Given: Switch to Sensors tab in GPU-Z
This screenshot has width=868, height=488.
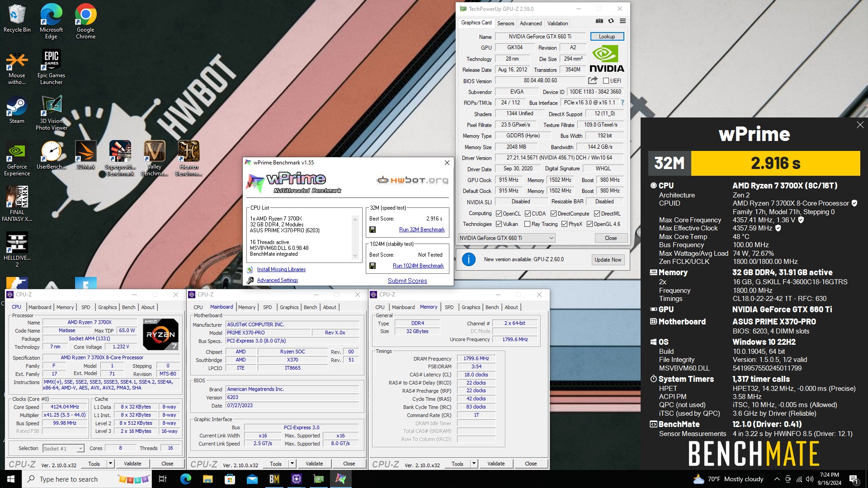Looking at the screenshot, I should click(x=505, y=23).
